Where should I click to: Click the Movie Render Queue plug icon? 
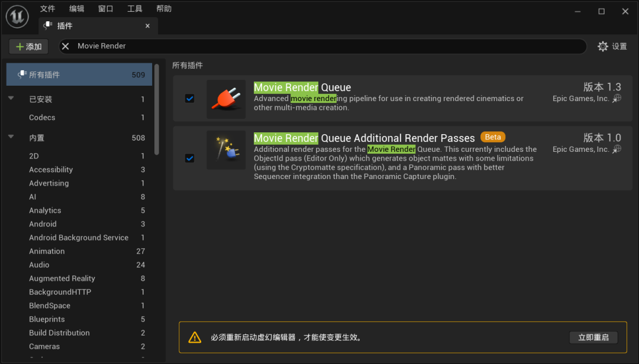click(x=226, y=99)
